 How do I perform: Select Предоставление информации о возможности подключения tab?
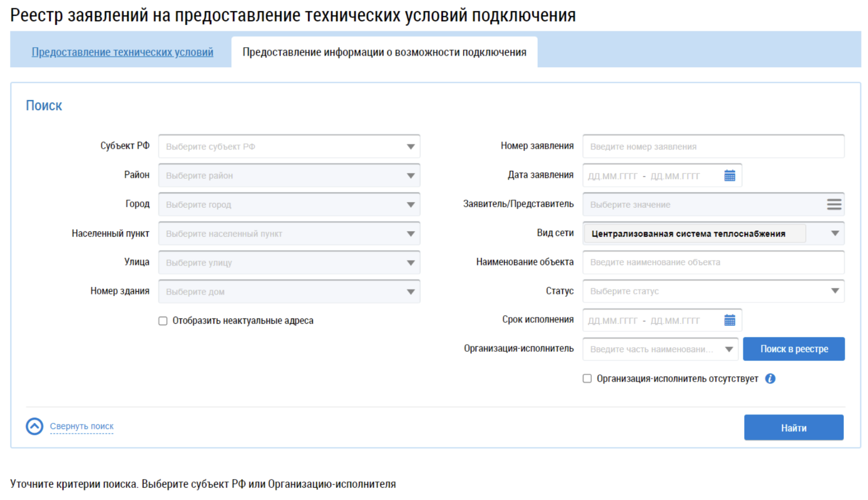(384, 52)
